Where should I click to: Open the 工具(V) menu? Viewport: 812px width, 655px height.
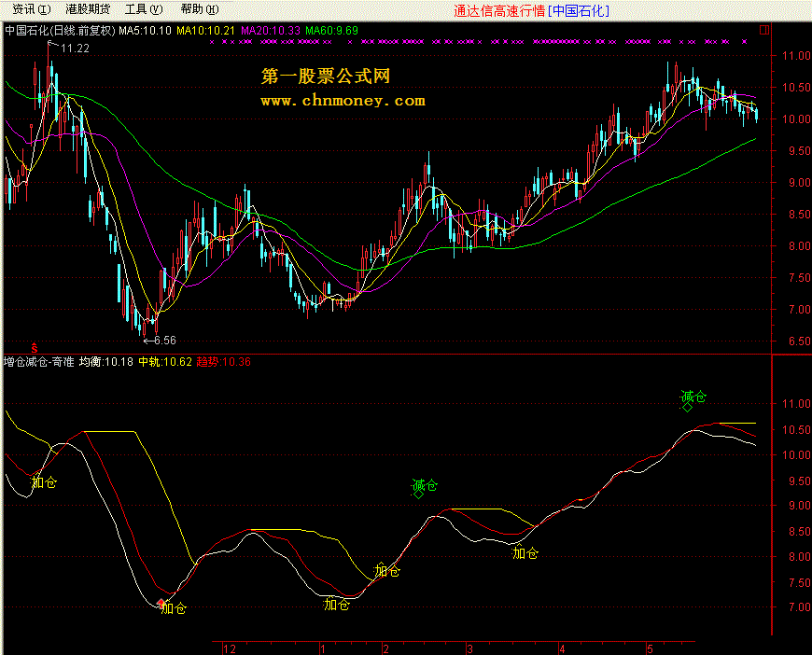point(144,9)
